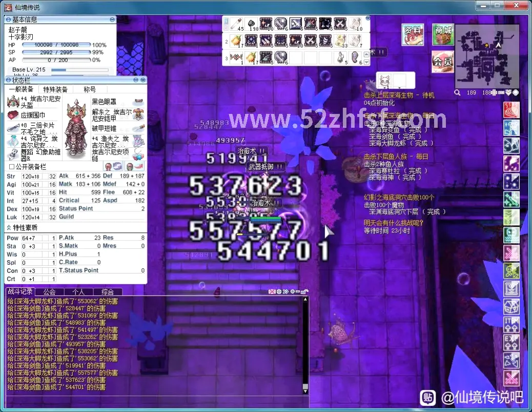Open the 商城 cash shop icon
The image size is (532, 412).
click(443, 34)
